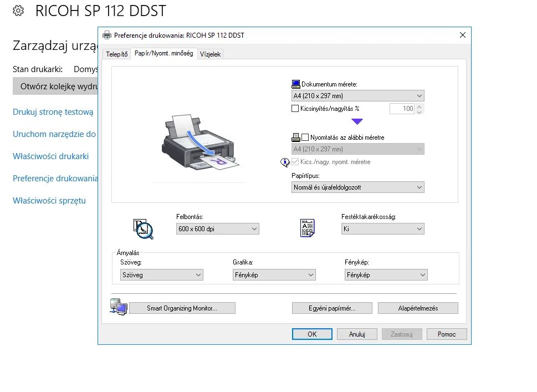
Task: Close the Preferencje drukowania dialog
Action: (x=463, y=35)
